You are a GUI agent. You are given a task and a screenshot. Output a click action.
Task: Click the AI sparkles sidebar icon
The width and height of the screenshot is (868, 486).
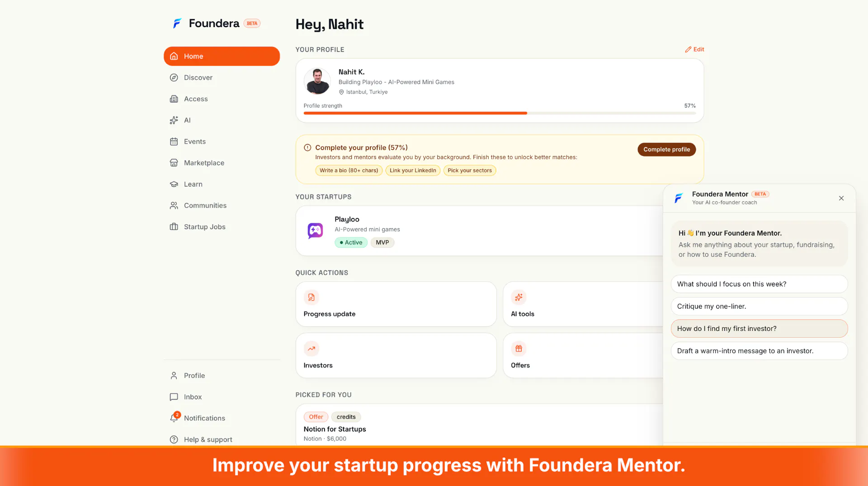click(174, 120)
